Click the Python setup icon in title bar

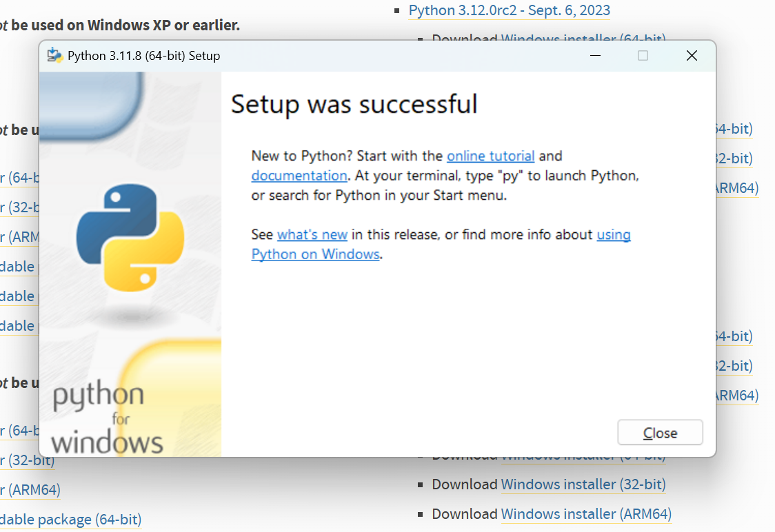54,55
